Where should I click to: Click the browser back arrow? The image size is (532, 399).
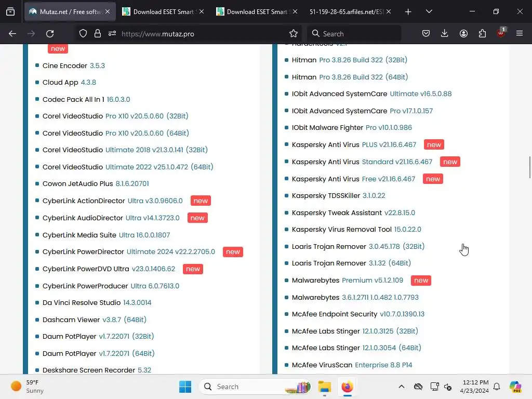pyautogui.click(x=12, y=34)
